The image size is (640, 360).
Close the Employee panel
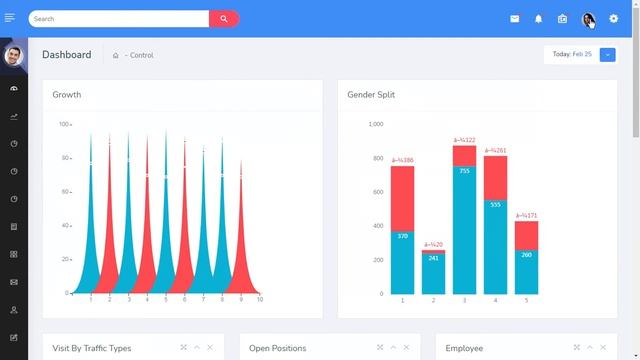[x=603, y=347]
